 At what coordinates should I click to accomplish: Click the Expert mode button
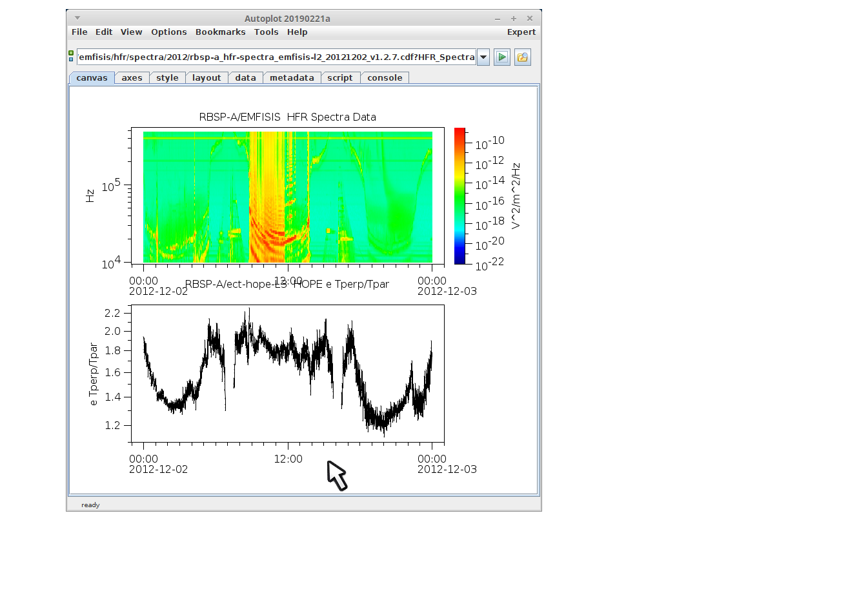tap(521, 32)
